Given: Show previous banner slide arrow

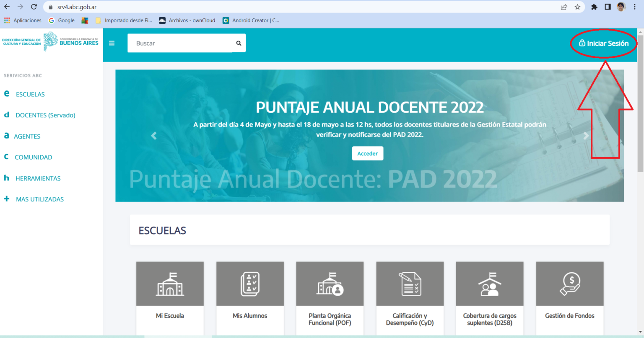Looking at the screenshot, I should point(154,136).
